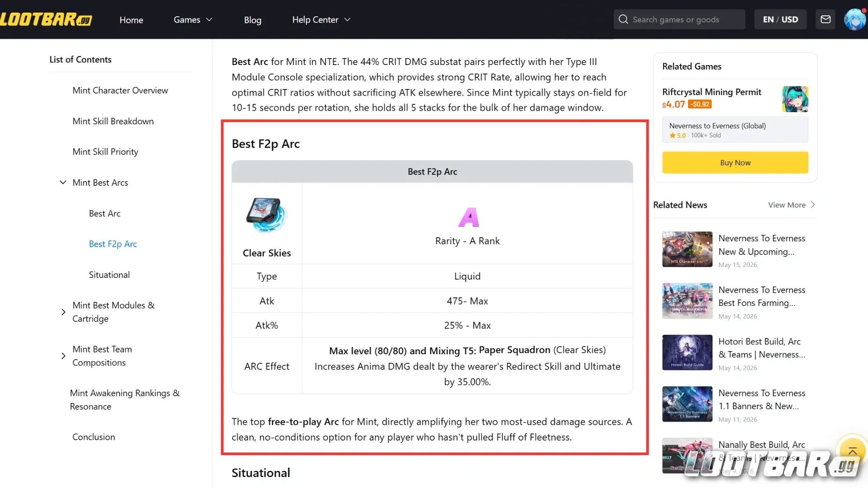
Task: Open the Neverness to Everness (Global) card
Action: 735,130
